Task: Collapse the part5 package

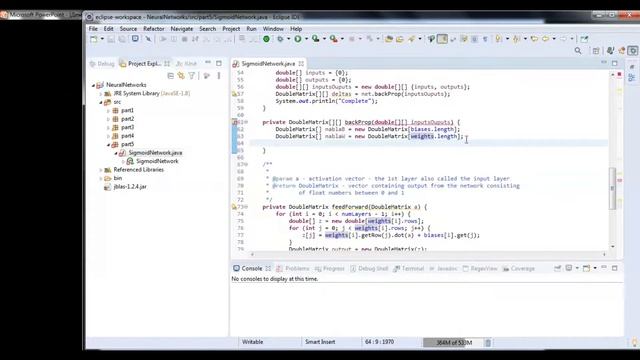Action: (x=108, y=144)
